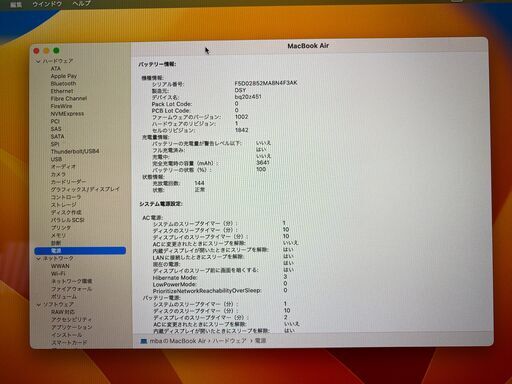This screenshot has height=384, width=512.
Task: Select インストール in the sidebar
Action: [66, 335]
